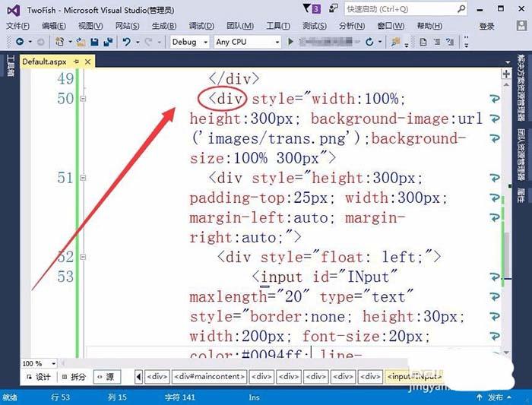Select the <div#maincontent> breadcrumb
This screenshot has width=532, height=405.
[209, 377]
